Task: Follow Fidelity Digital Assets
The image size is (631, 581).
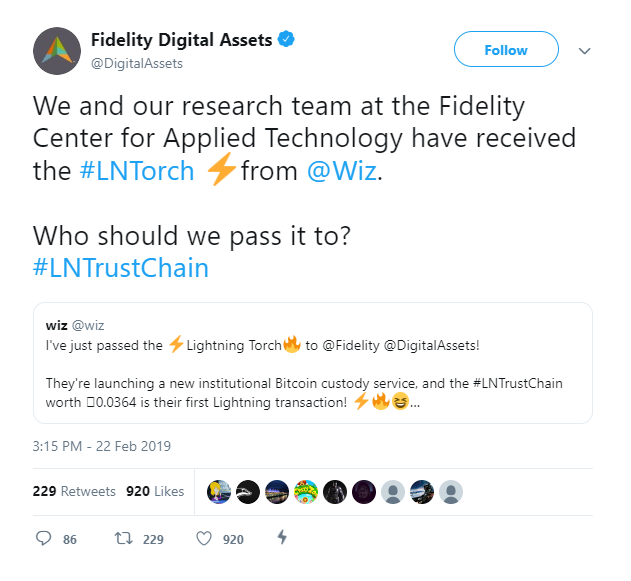Action: coord(506,49)
